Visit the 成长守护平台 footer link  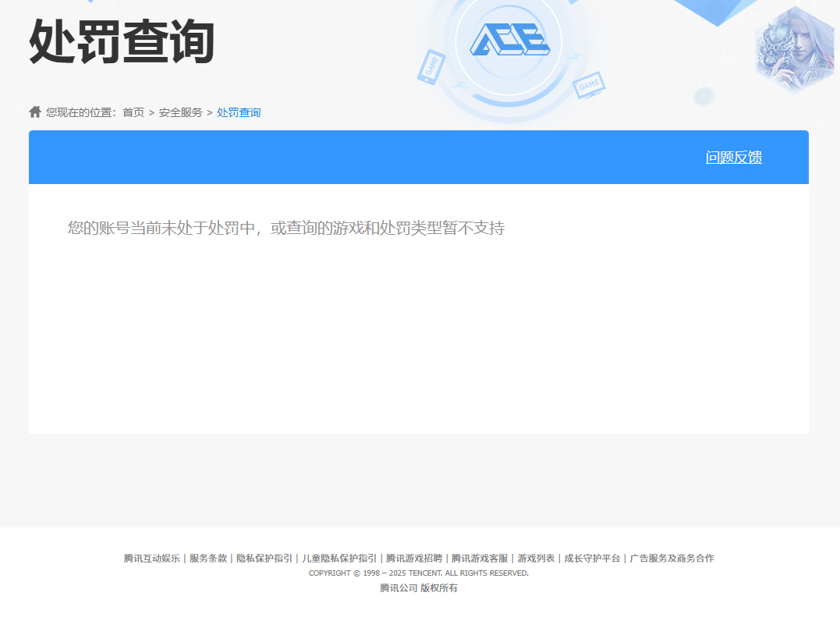(x=592, y=559)
